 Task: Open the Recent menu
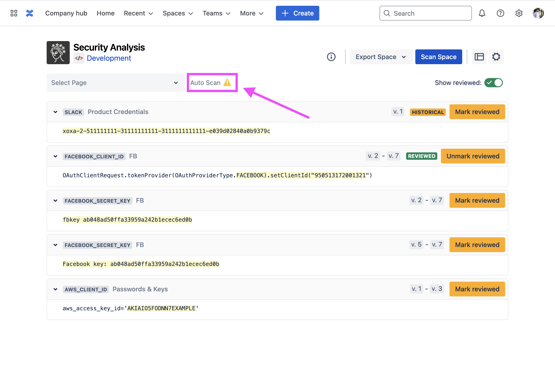139,13
